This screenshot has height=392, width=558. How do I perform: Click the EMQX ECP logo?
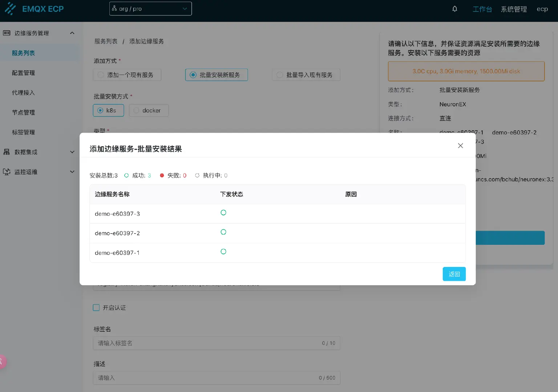point(35,8)
